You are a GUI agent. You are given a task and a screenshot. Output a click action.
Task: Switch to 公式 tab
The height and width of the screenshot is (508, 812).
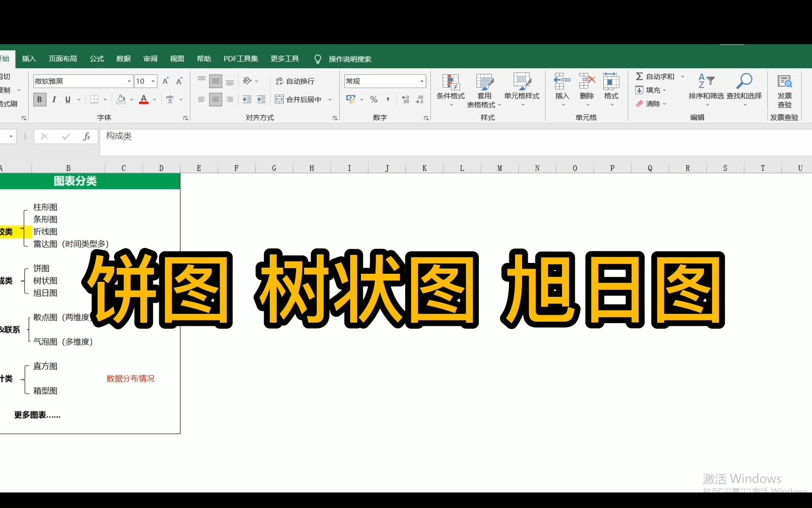(x=97, y=59)
